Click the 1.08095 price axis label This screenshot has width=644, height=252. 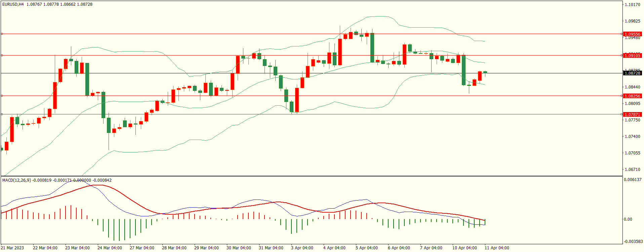coord(632,104)
